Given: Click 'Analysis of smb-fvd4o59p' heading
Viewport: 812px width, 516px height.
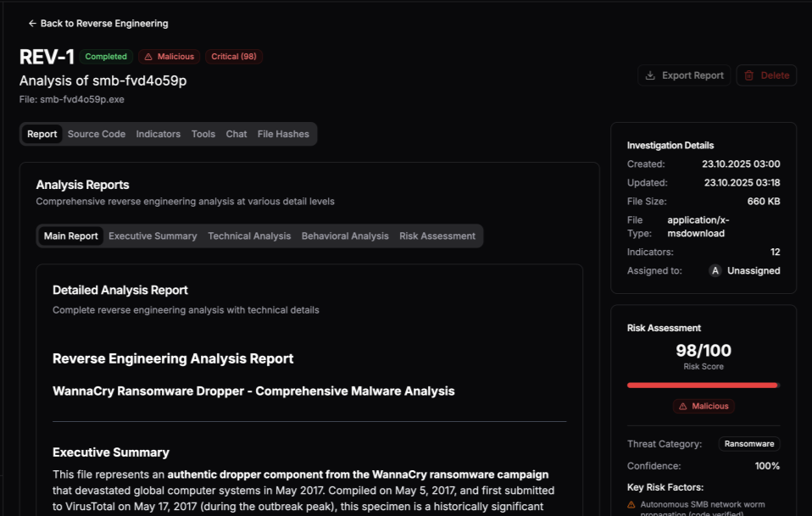Looking at the screenshot, I should [x=103, y=80].
